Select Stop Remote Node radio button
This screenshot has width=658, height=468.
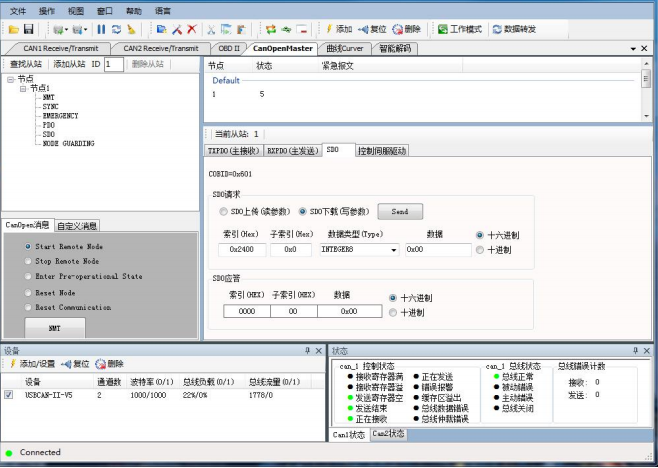(x=28, y=261)
